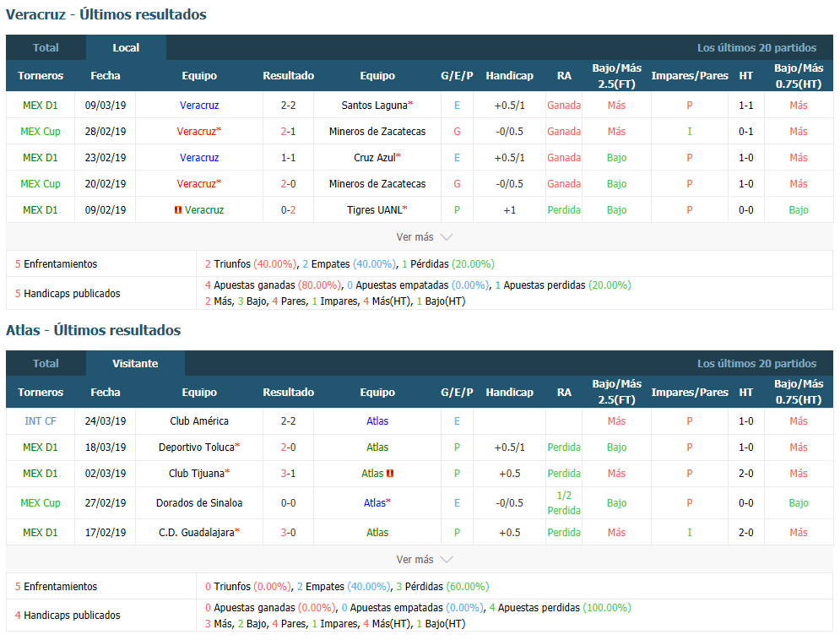Screen dimensions: 840x640
Task: Click MEX D1 in the 17/02/19 row
Action: (41, 533)
